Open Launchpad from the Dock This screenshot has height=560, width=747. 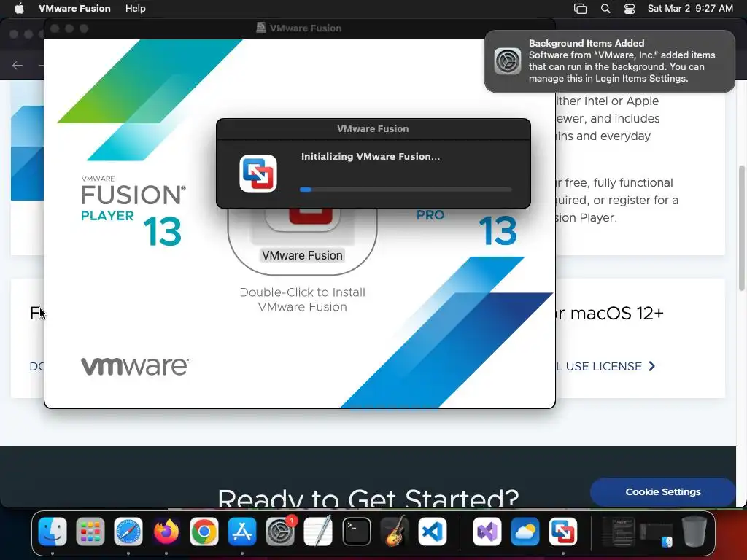pos(90,532)
